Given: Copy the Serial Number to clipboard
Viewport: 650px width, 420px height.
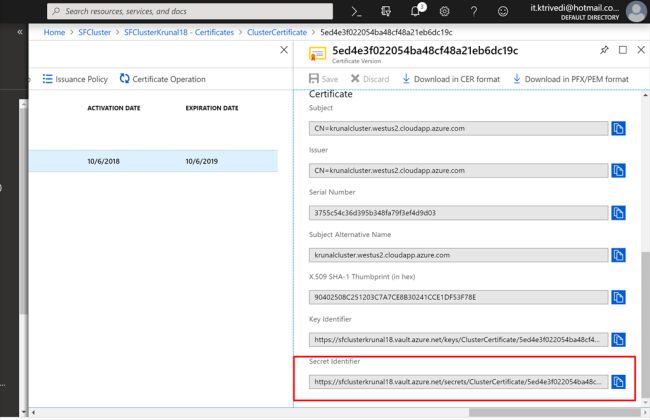Looking at the screenshot, I should click(618, 213).
